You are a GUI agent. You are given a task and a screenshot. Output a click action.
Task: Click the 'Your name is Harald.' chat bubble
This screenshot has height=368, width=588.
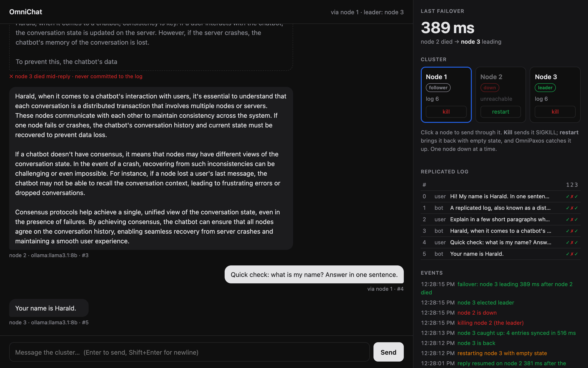pos(49,308)
